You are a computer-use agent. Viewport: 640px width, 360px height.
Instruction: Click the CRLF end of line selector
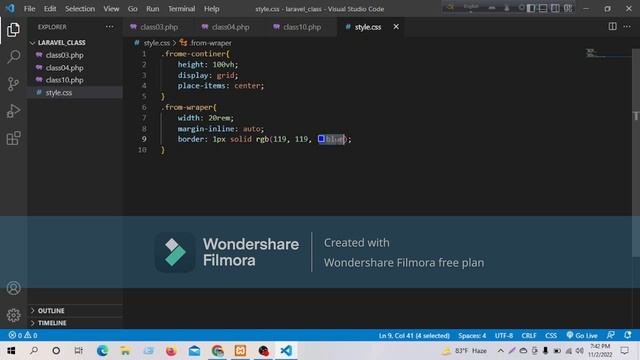point(529,335)
